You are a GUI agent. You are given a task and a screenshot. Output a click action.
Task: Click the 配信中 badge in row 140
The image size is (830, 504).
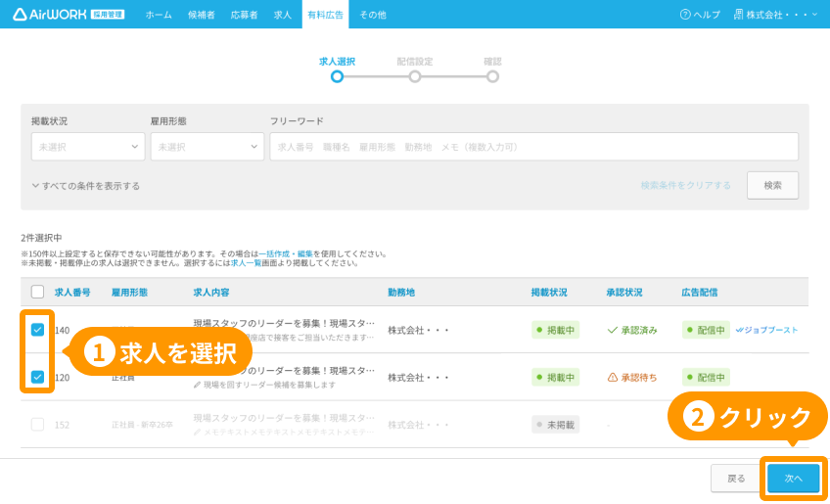(x=706, y=330)
